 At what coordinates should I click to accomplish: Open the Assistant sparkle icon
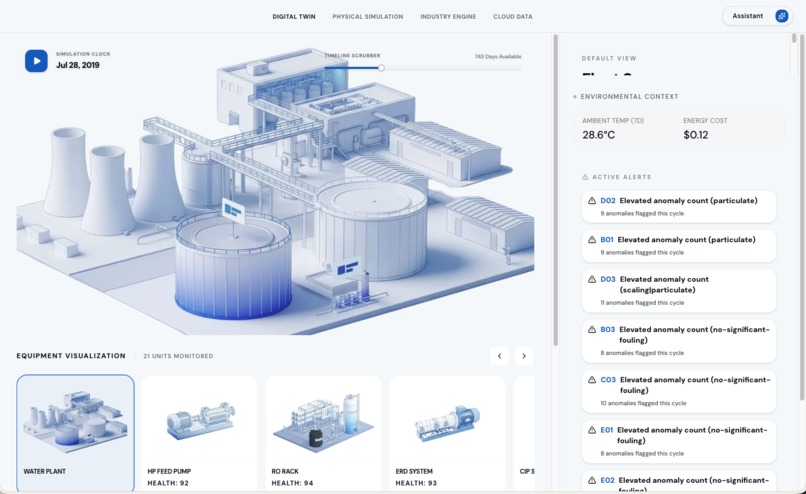tap(781, 16)
